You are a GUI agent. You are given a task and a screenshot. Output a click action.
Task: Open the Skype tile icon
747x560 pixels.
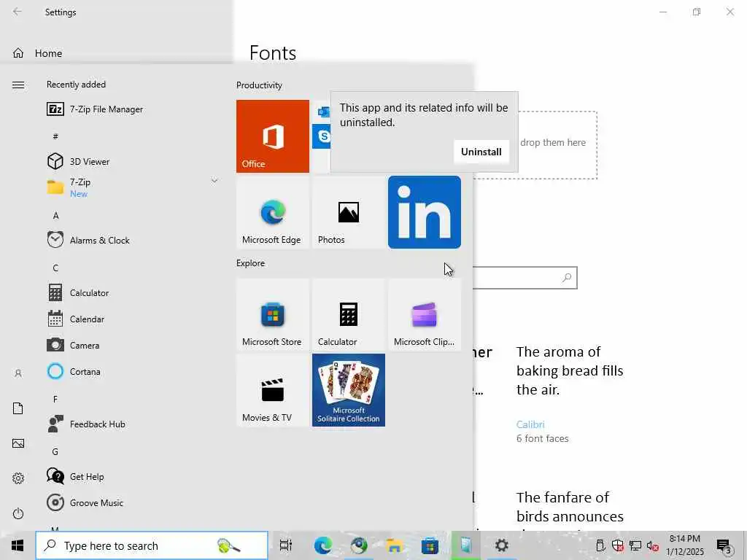(x=323, y=136)
